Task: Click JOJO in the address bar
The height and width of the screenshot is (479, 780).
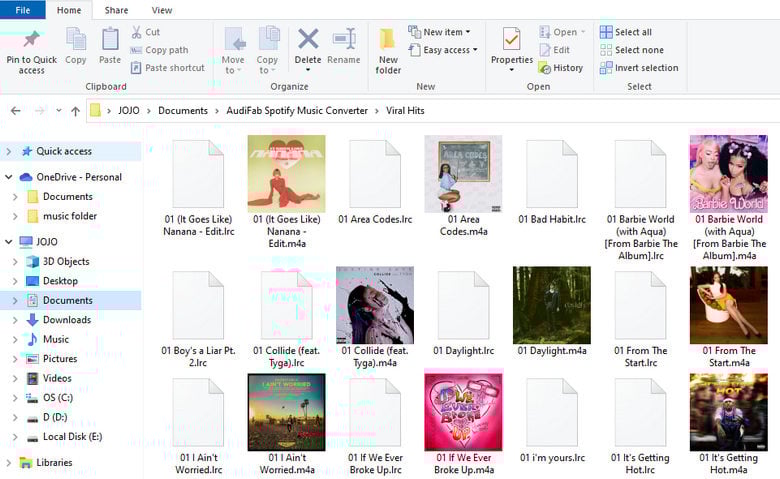Action: [x=129, y=110]
